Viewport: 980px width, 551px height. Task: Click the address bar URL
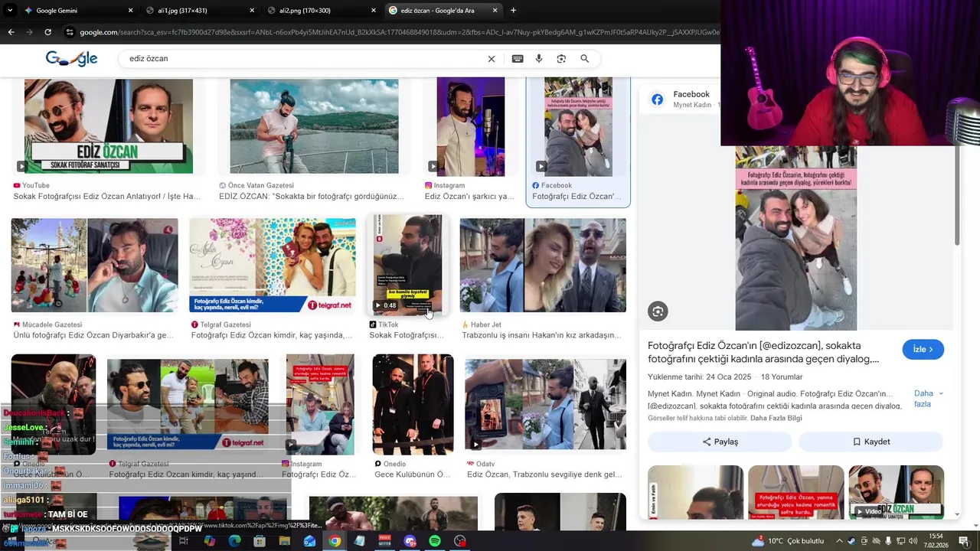398,32
